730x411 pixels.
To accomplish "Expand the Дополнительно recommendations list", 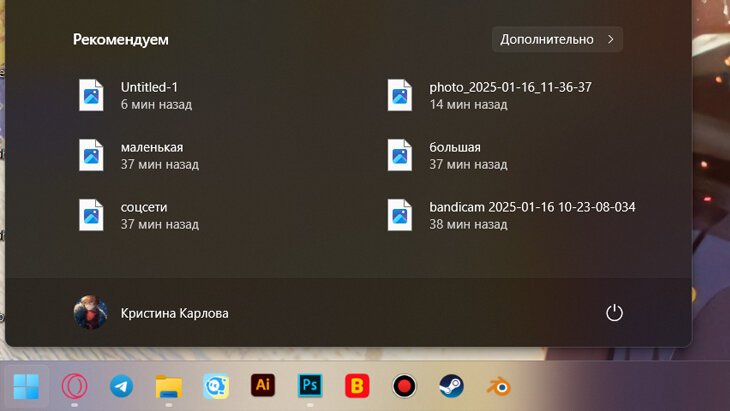I will coord(557,39).
